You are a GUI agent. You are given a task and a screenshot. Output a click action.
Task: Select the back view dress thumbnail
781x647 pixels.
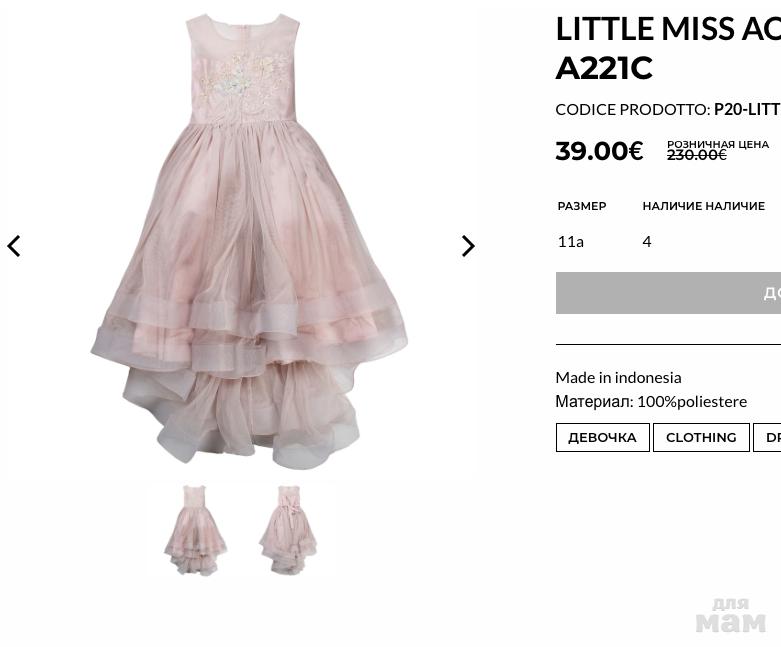click(x=288, y=530)
